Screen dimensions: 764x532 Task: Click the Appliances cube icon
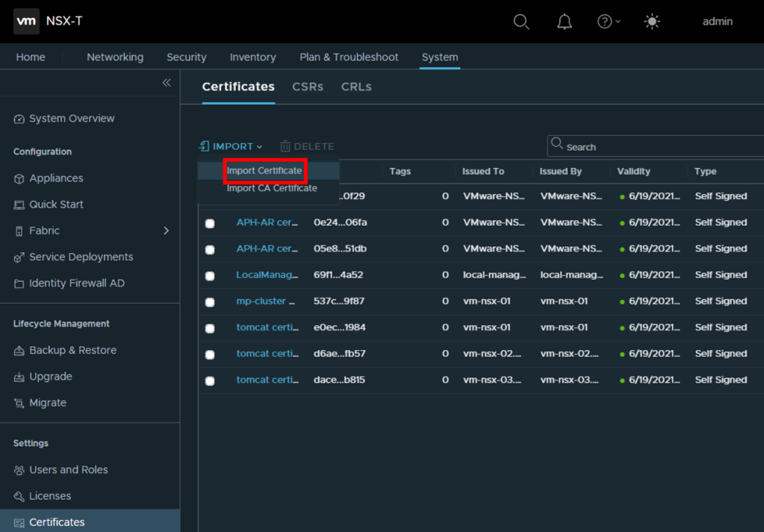point(19,178)
